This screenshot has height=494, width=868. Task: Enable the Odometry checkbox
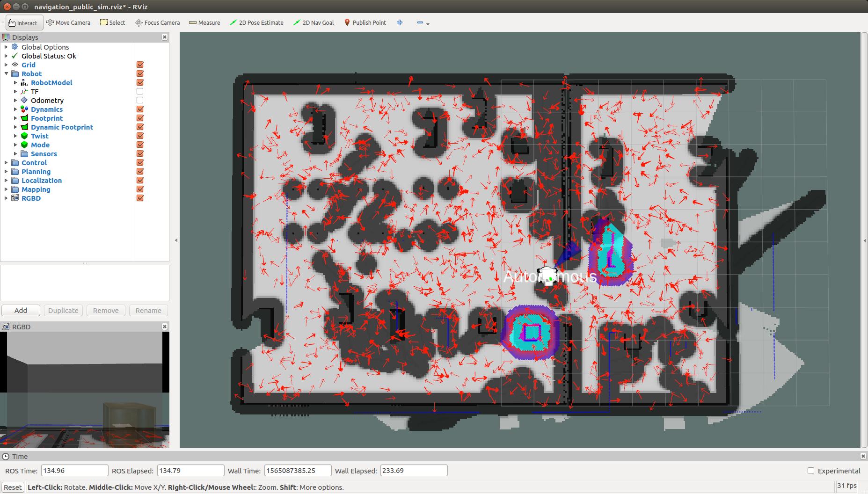point(140,100)
